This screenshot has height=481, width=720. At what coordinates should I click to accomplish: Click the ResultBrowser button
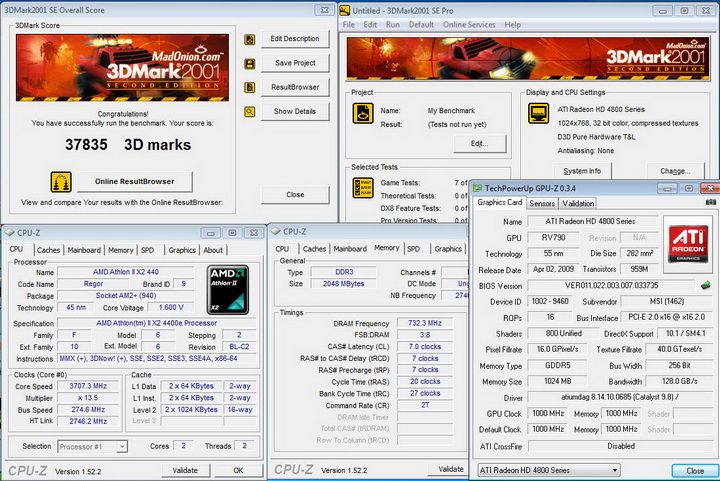click(x=295, y=87)
